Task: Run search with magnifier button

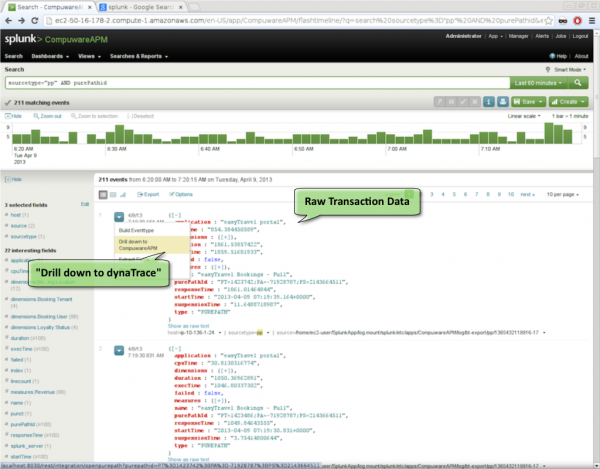Action: [578, 83]
